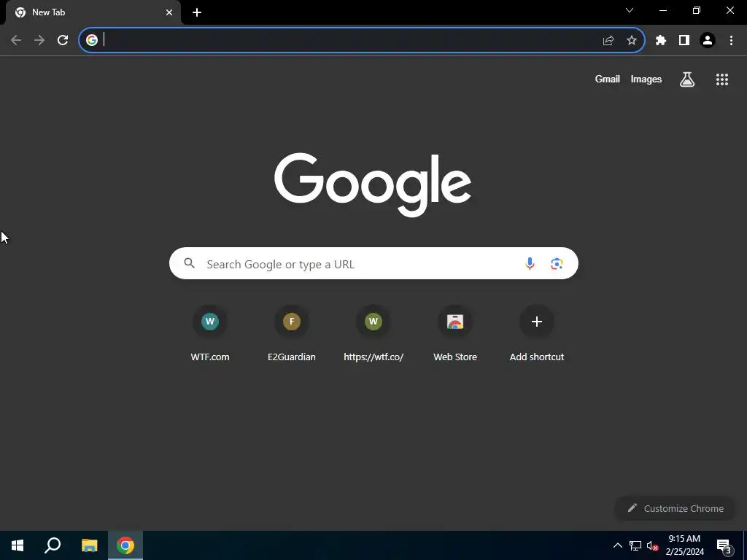Toggle the side panel icon
Image resolution: width=747 pixels, height=560 pixels.
(x=684, y=41)
